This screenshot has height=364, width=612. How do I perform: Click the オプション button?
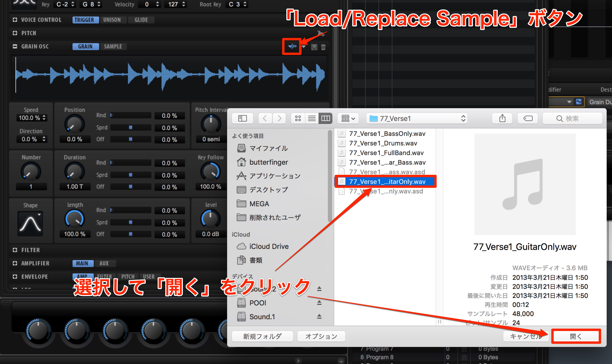[x=321, y=336]
